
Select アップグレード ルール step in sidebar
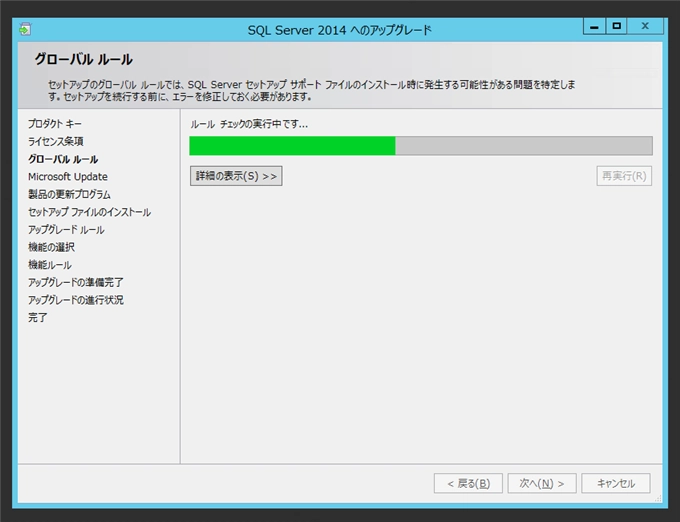[66, 230]
